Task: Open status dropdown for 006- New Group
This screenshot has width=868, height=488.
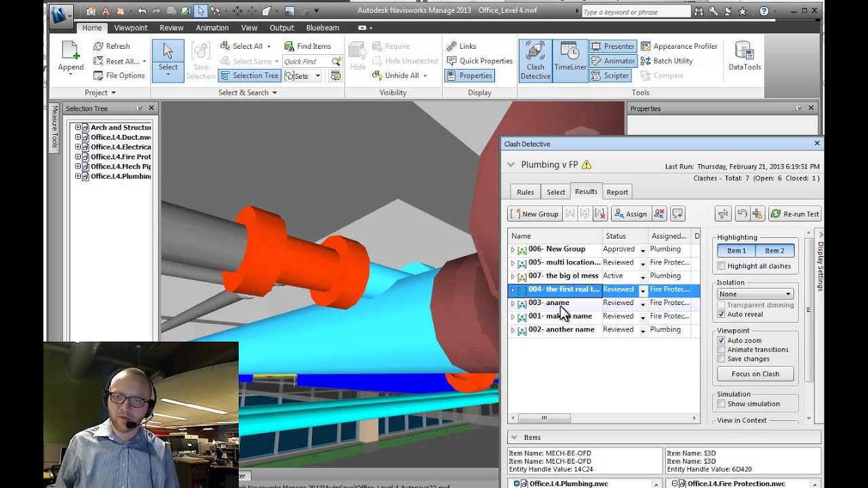Action: 643,250
